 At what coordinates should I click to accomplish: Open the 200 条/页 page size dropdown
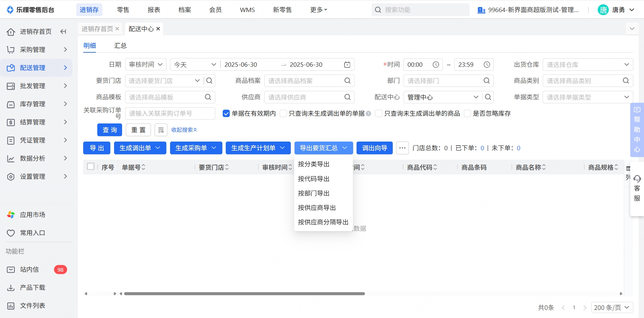[612, 308]
